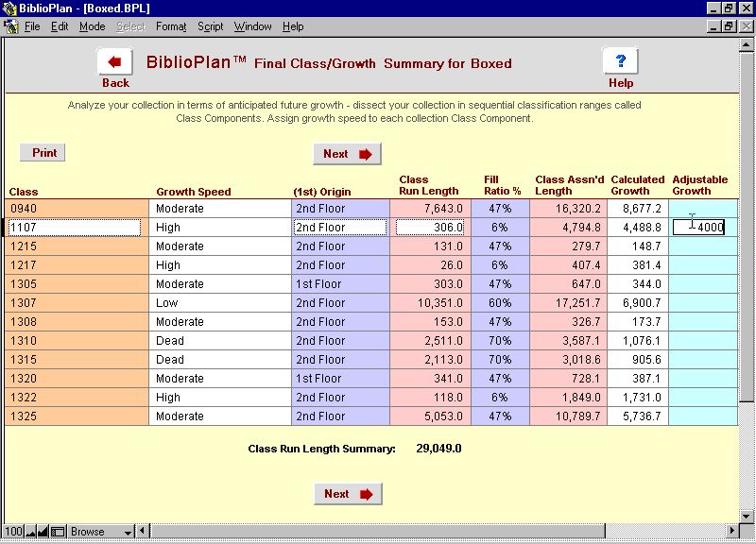Click the vertical scrollbar down arrow

[747, 516]
